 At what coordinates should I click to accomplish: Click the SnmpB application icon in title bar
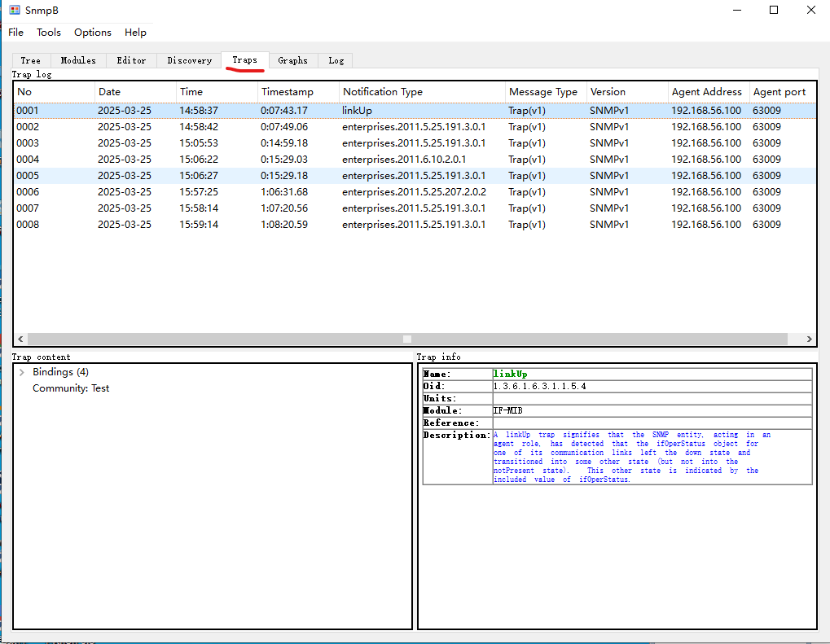click(x=14, y=11)
